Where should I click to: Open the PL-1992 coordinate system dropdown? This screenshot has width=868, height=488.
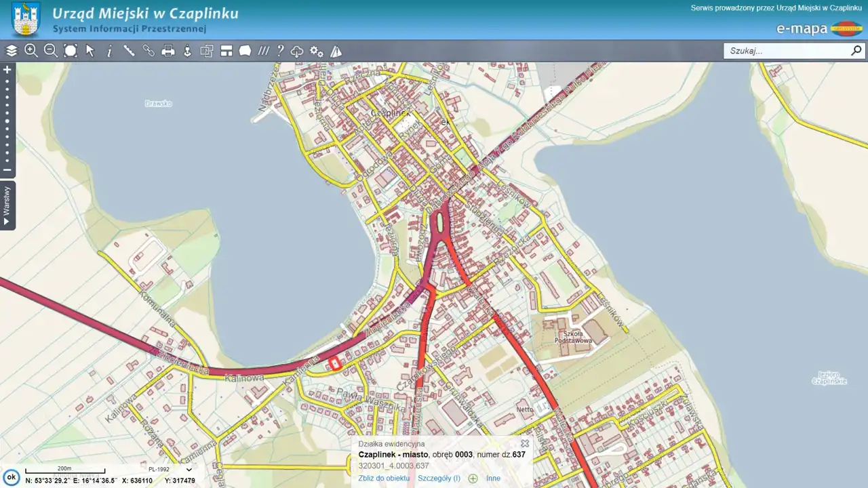point(170,469)
